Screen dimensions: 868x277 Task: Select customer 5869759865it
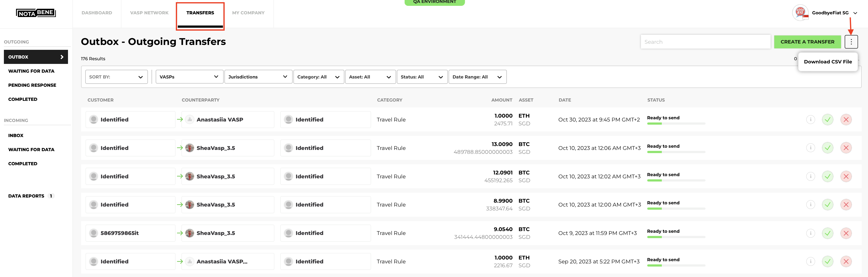point(130,233)
